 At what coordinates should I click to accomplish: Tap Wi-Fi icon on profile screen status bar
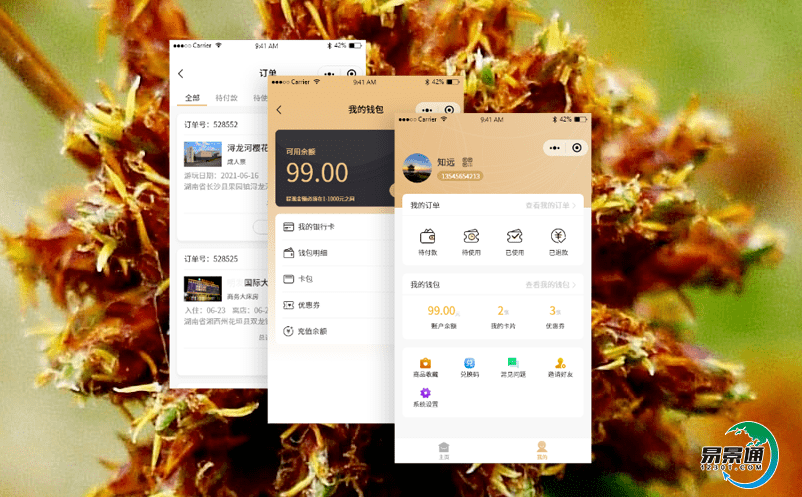443,119
